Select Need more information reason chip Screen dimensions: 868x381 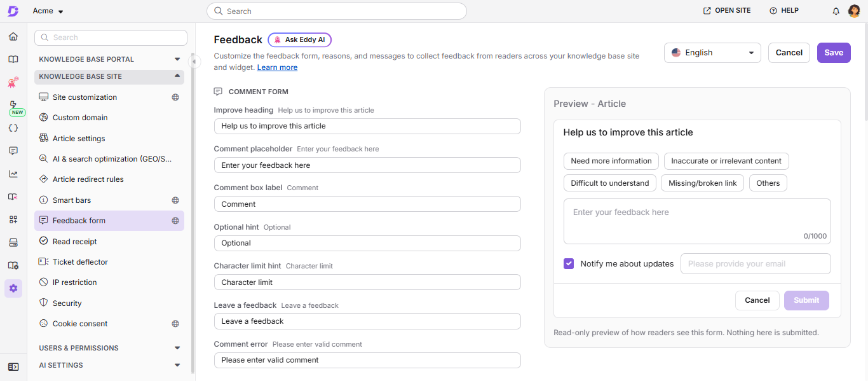611,161
